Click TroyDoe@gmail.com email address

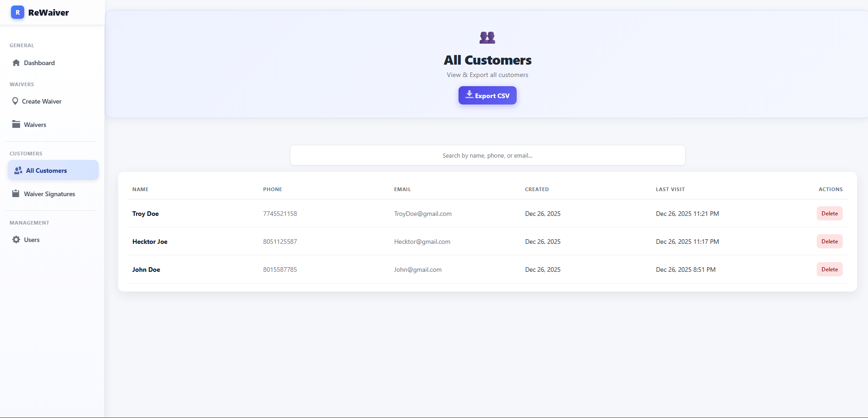(x=422, y=213)
